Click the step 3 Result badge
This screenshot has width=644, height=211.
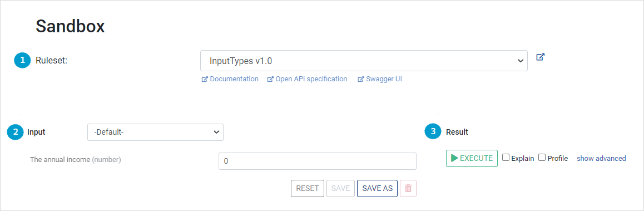(x=433, y=132)
